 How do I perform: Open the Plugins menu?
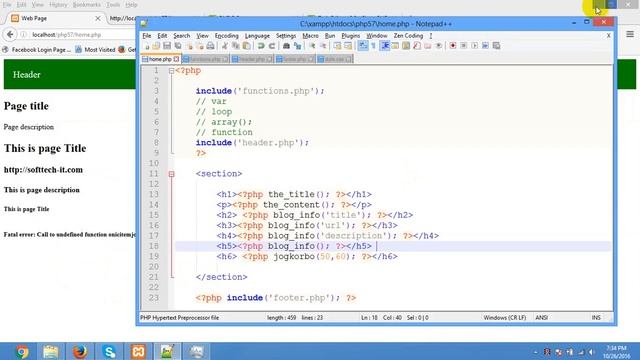(x=351, y=36)
